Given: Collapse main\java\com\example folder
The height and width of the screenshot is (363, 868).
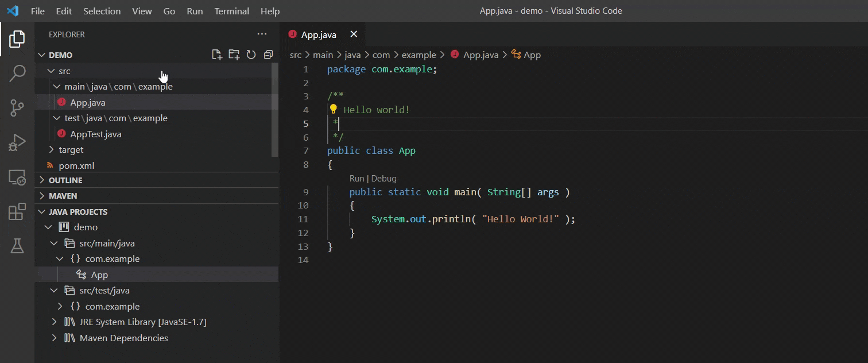Looking at the screenshot, I should 57,87.
